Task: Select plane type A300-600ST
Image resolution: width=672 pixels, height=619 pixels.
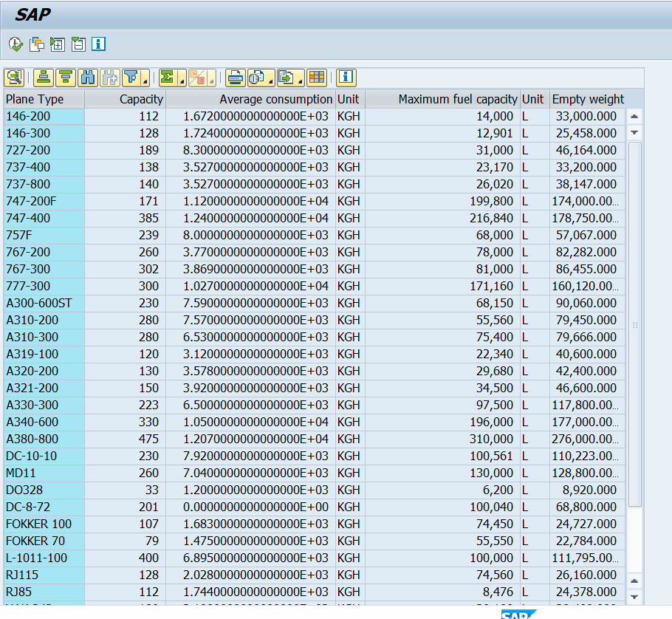Action: click(x=44, y=303)
